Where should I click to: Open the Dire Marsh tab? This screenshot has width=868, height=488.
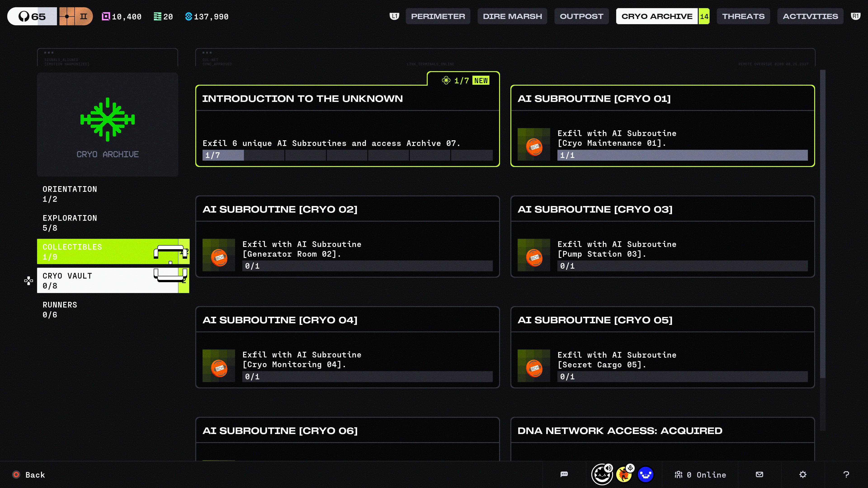(x=512, y=16)
